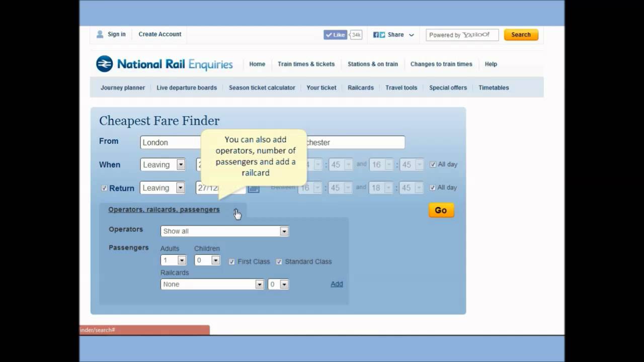Viewport: 644px width, 362px height.
Task: Click the Facebook Twitter share icons
Action: pyautogui.click(x=379, y=35)
